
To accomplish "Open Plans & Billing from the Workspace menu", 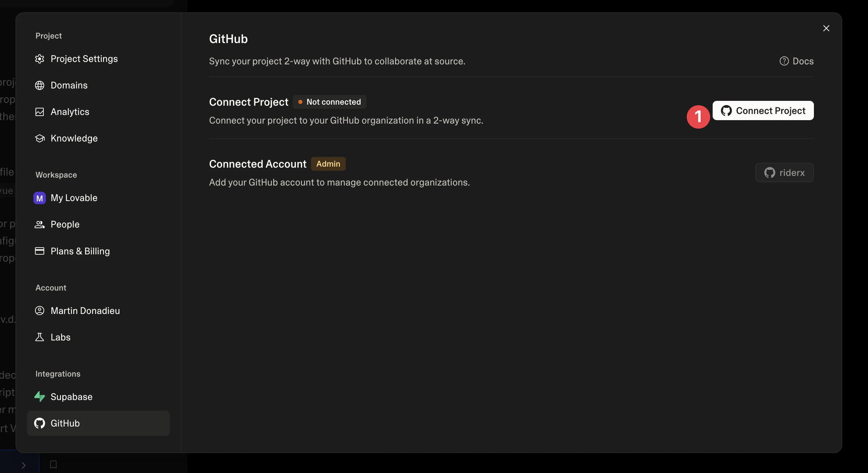I will (x=80, y=251).
